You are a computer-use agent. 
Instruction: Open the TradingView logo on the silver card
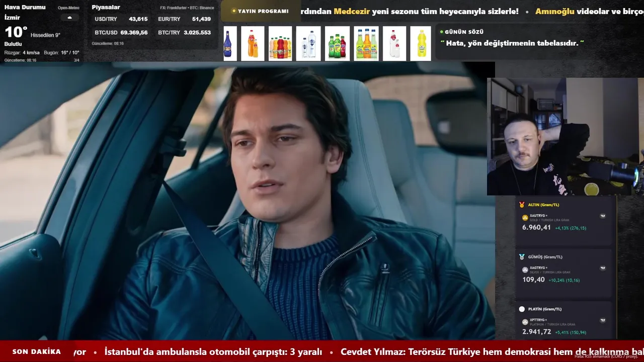tap(603, 268)
